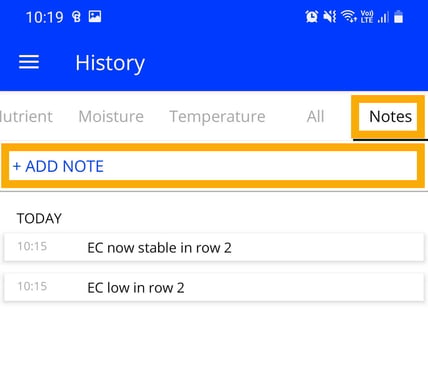Tap the cellular signal strength icon
This screenshot has width=428, height=390.
click(x=384, y=17)
